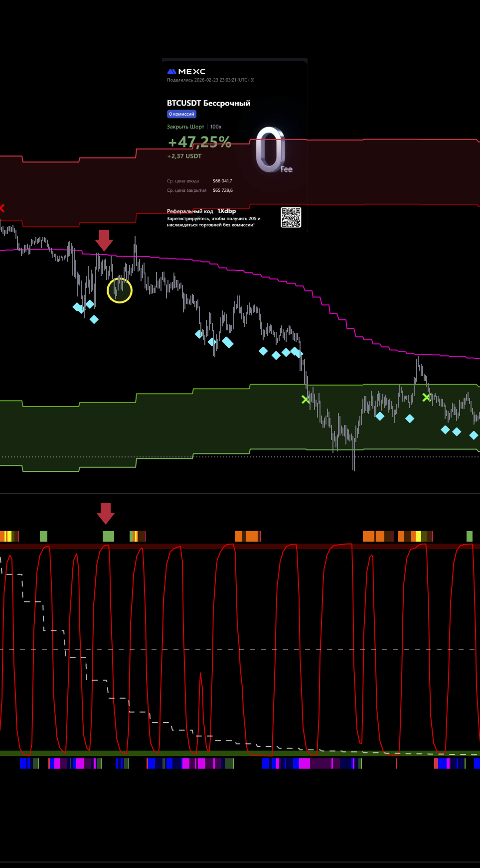Click the leftmost green X marker

click(x=306, y=399)
